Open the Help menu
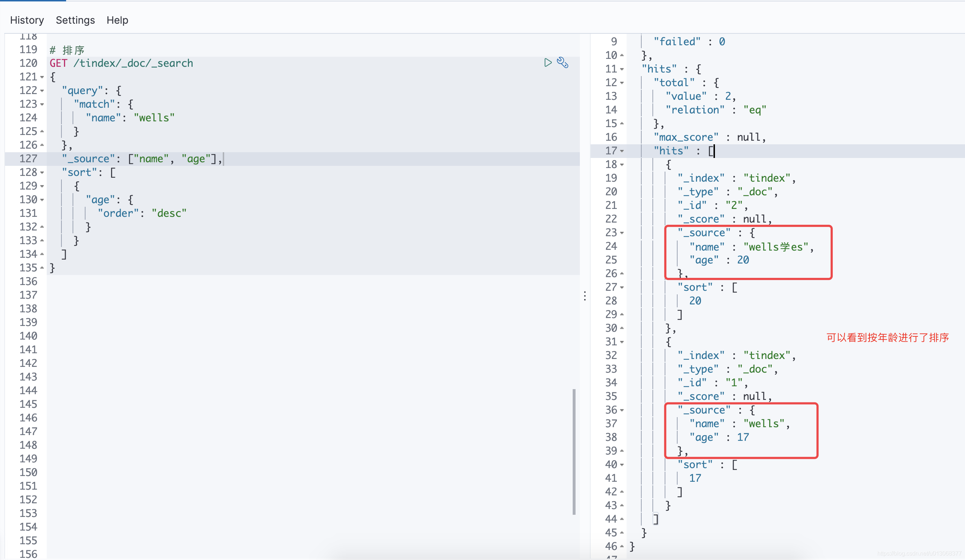The width and height of the screenshot is (965, 560). [117, 20]
